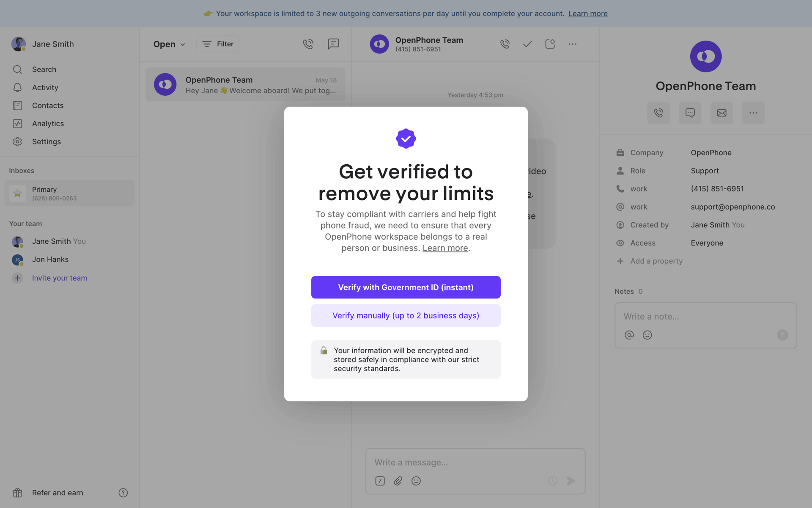Focus the Write a message field
812x508 pixels.
click(x=475, y=463)
